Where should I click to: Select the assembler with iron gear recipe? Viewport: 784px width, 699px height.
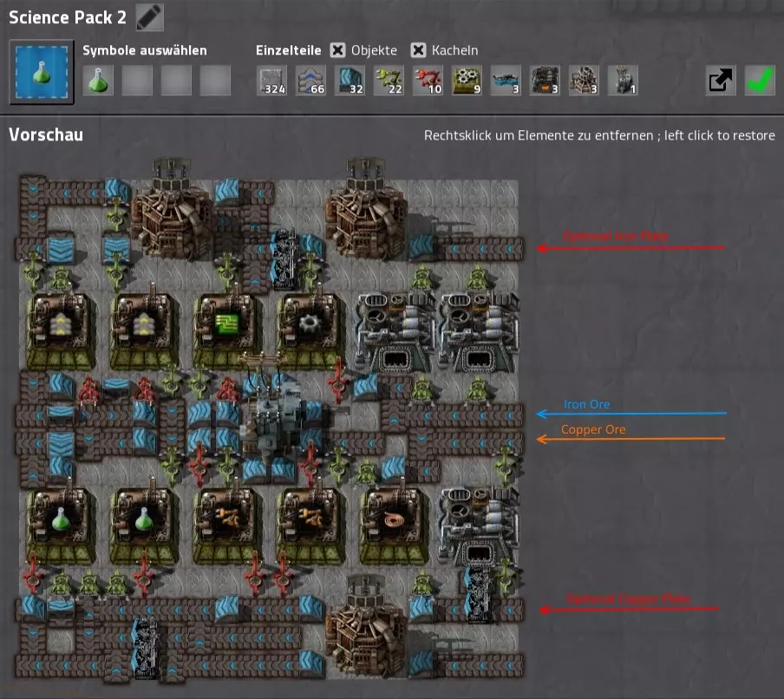pyautogui.click(x=310, y=330)
